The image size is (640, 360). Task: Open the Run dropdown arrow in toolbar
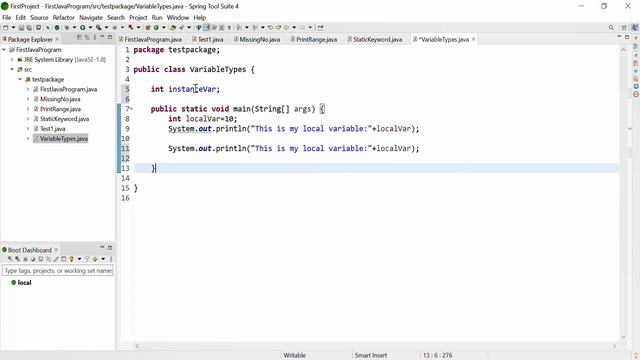[90, 28]
